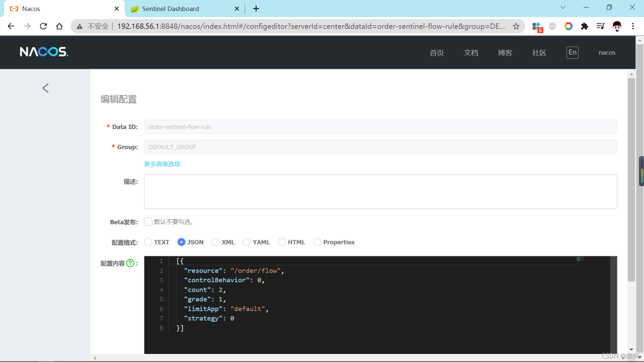Select JSON config format
This screenshot has width=644, height=362.
[182, 242]
